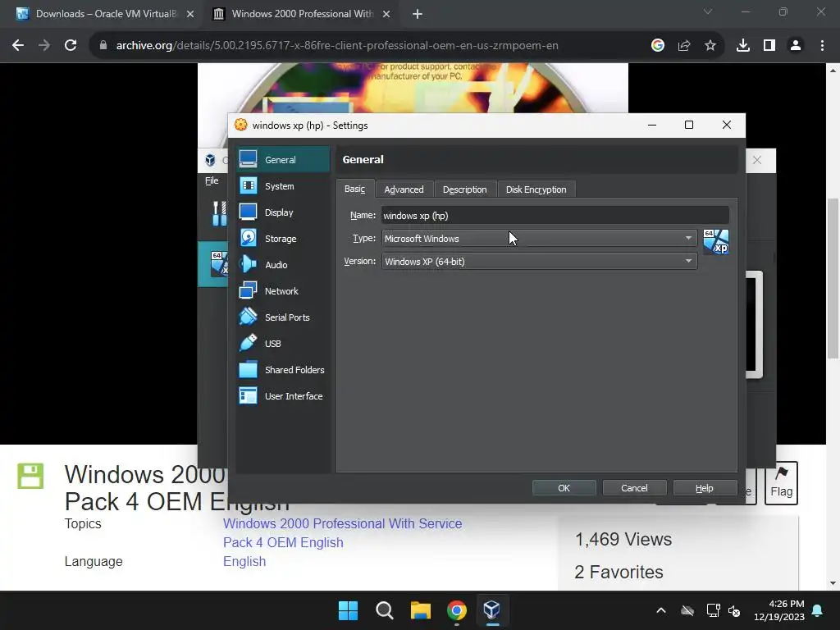Open a new Chrome tab

418,14
